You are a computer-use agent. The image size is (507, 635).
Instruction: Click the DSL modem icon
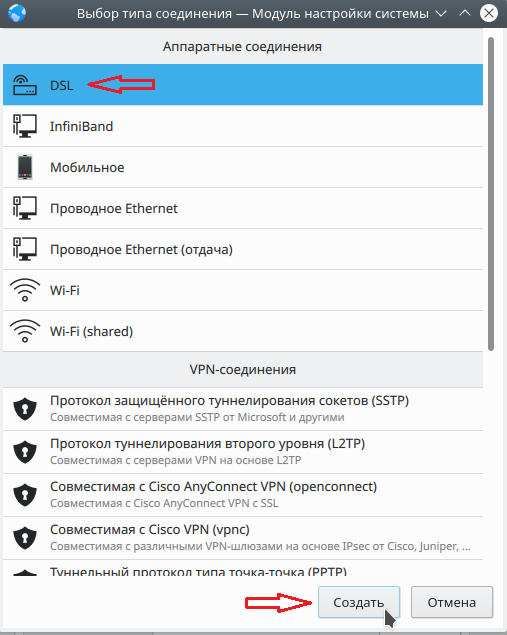click(x=25, y=85)
